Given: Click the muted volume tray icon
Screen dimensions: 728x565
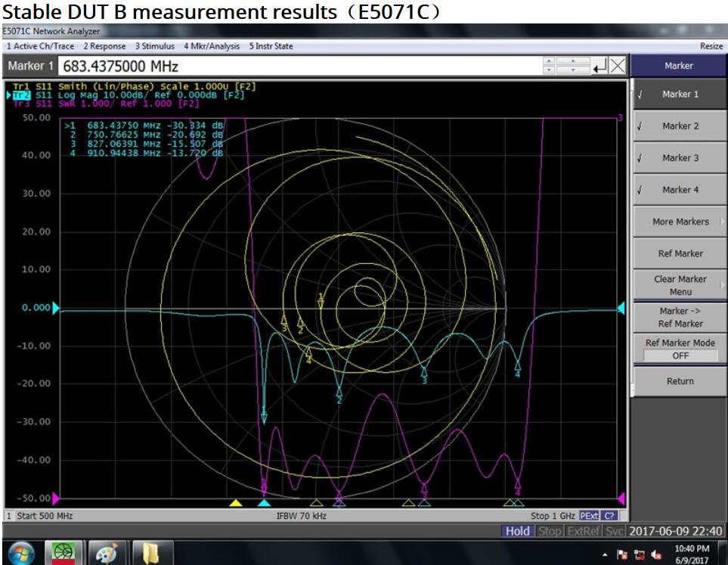Looking at the screenshot, I should (x=656, y=554).
